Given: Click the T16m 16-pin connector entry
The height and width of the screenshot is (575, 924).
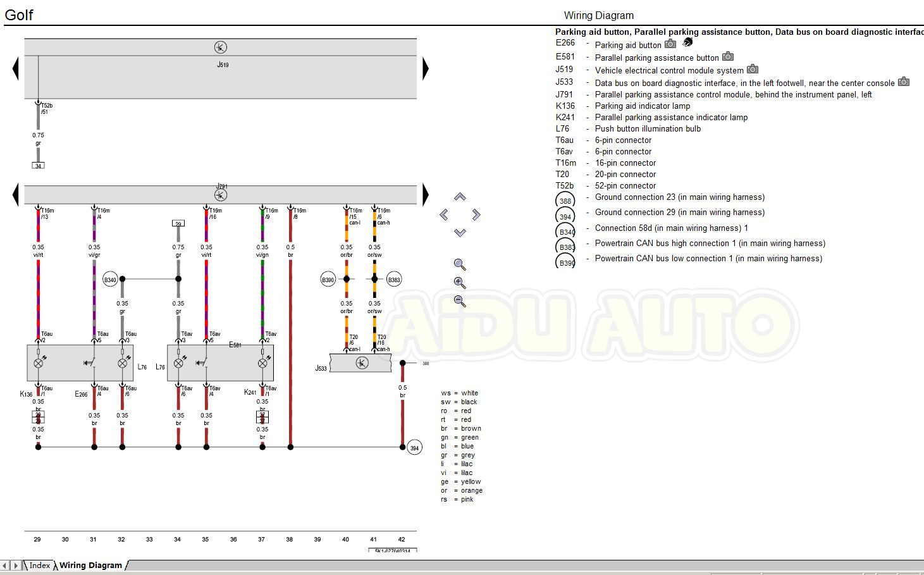Looking at the screenshot, I should tap(606, 163).
